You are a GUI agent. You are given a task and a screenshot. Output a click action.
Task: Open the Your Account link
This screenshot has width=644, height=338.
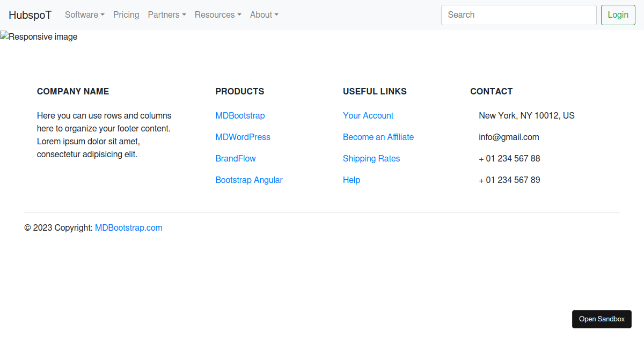(368, 116)
